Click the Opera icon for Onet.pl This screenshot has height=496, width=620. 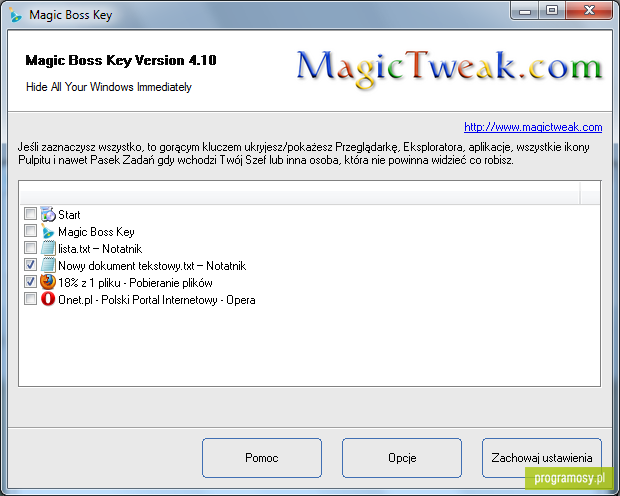tap(48, 299)
